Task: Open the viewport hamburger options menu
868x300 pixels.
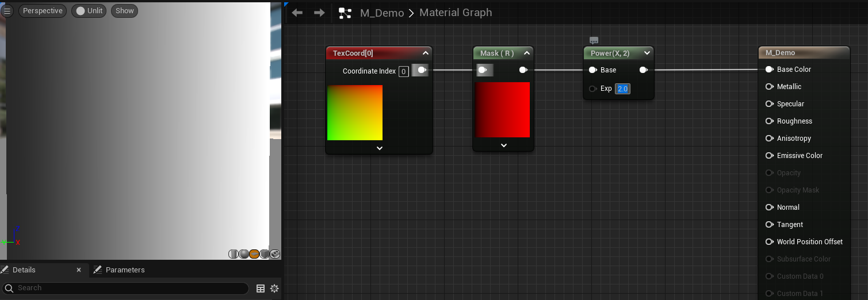Action: point(7,11)
